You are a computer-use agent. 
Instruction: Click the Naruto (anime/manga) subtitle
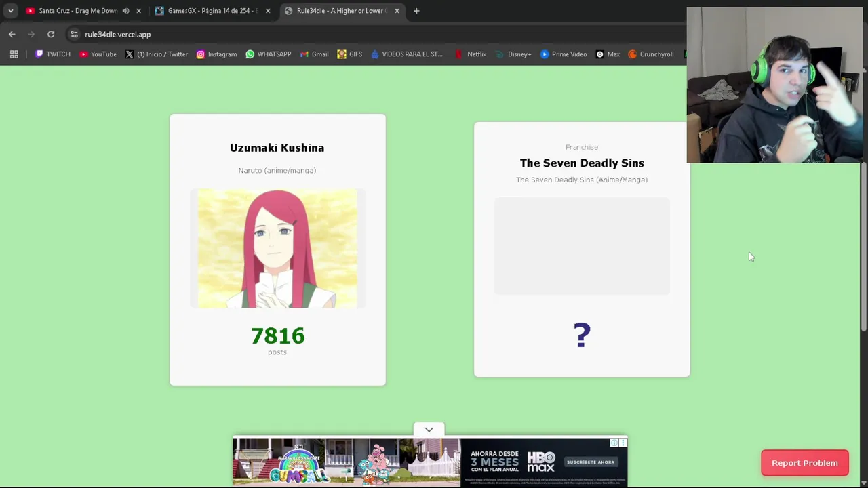(277, 171)
